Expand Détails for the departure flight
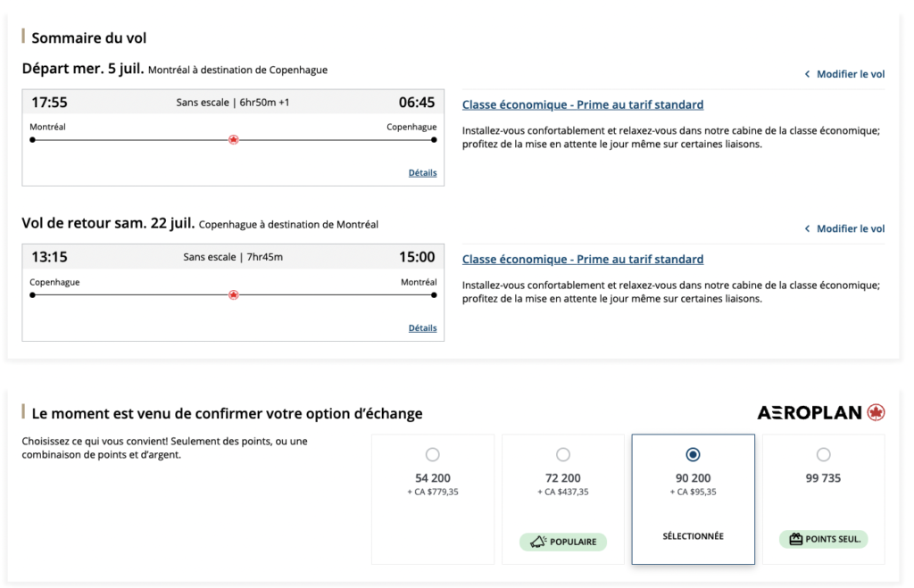Viewport: 914px width, 588px height. point(422,172)
